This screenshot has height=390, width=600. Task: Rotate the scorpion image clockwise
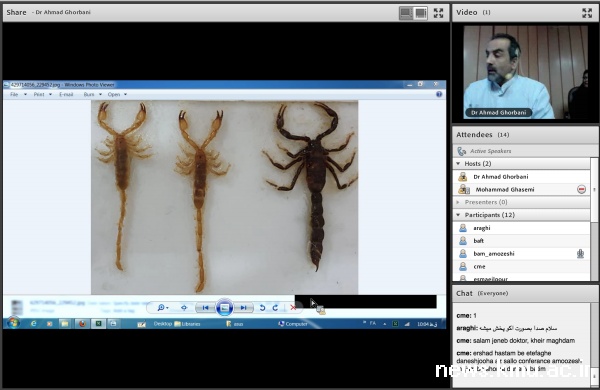coord(275,308)
